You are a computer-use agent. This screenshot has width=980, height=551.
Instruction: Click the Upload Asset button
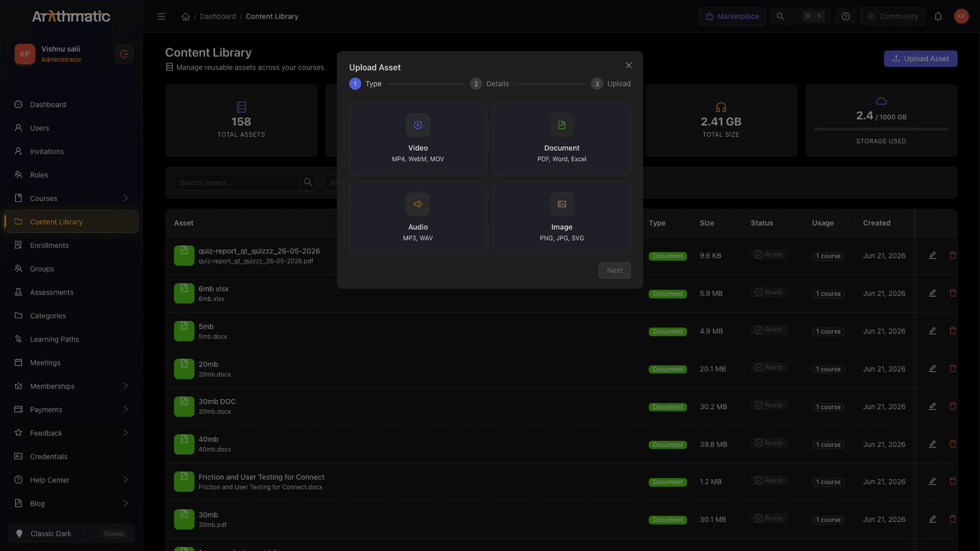pos(920,59)
